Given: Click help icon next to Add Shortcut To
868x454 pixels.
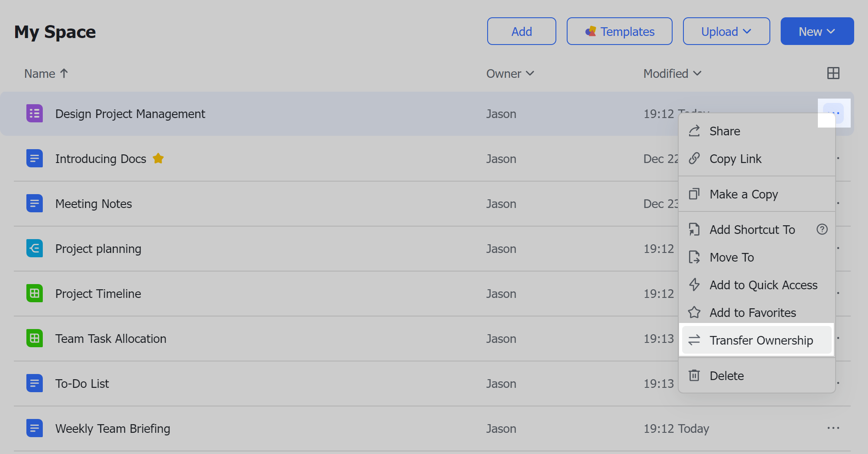Looking at the screenshot, I should tap(822, 230).
